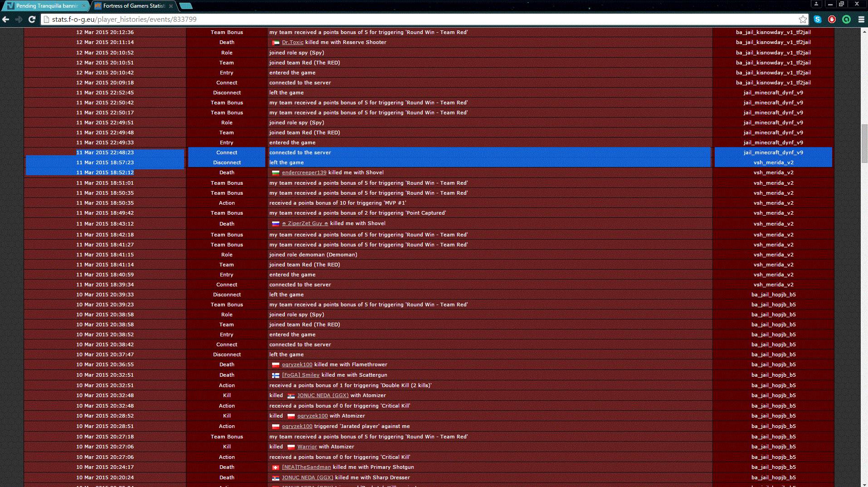The image size is (868, 487).
Task: Click the green circular extension icon
Action: click(846, 19)
